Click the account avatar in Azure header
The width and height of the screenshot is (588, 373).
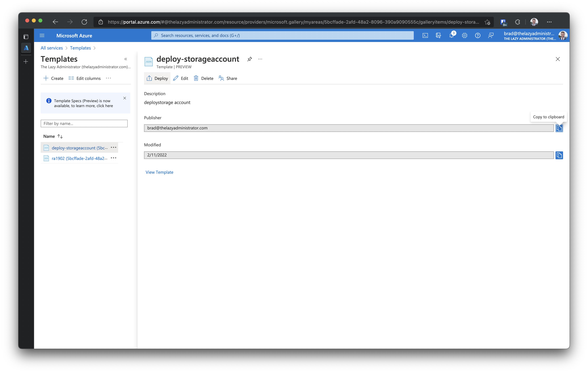[563, 36]
